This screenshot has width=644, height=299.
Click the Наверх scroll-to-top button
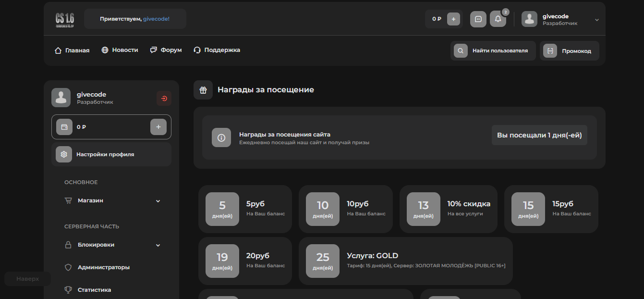(x=27, y=279)
